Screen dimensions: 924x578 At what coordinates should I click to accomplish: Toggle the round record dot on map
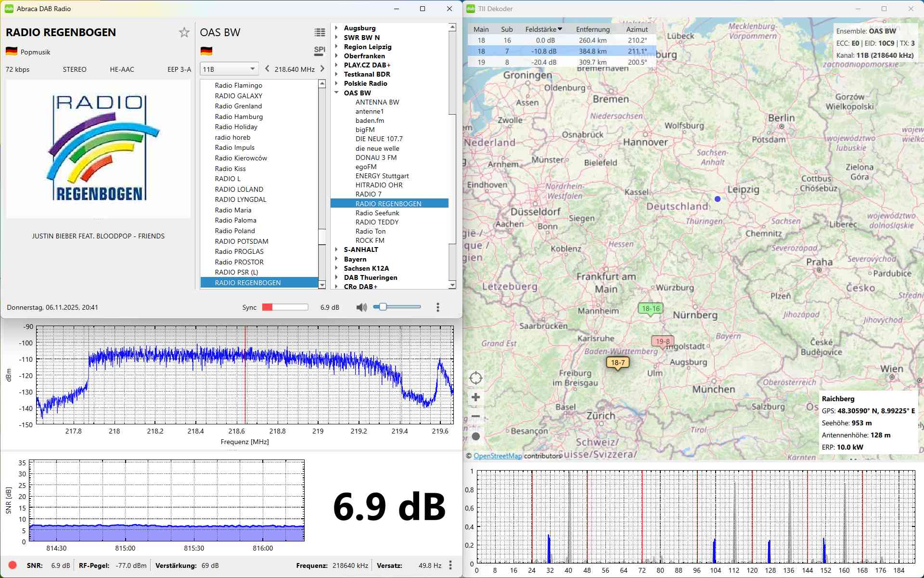475,436
